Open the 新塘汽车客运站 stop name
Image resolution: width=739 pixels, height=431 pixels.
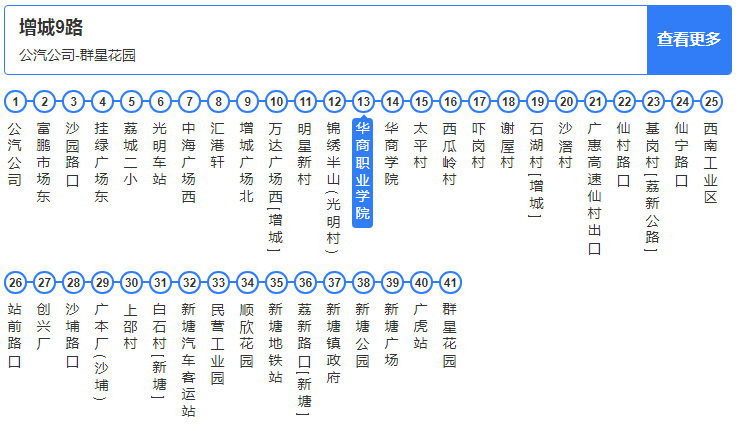(189, 360)
